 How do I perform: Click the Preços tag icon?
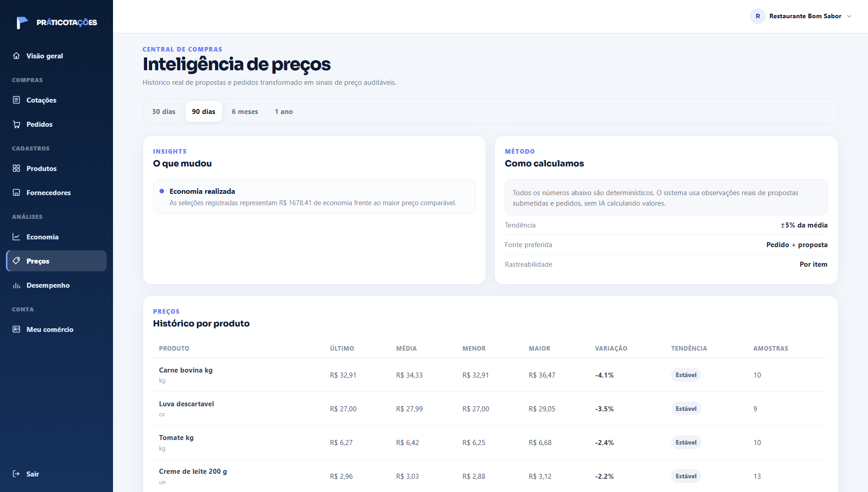[16, 261]
